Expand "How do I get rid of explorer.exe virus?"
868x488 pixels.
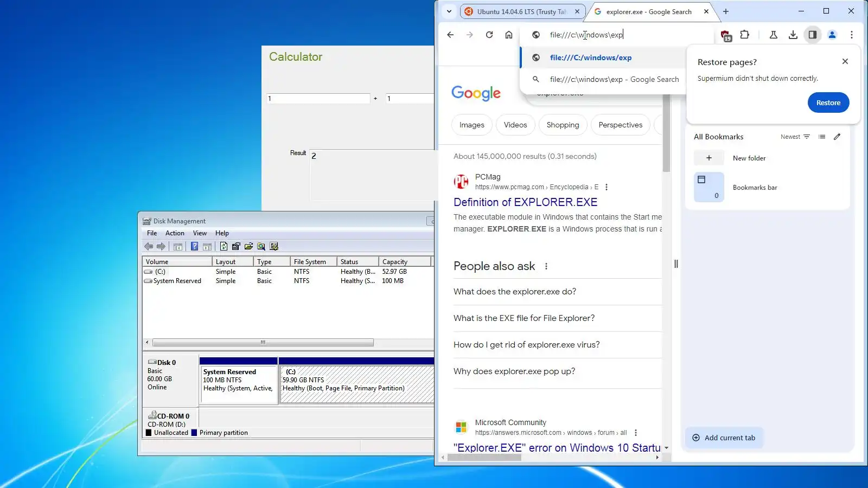(x=558, y=345)
